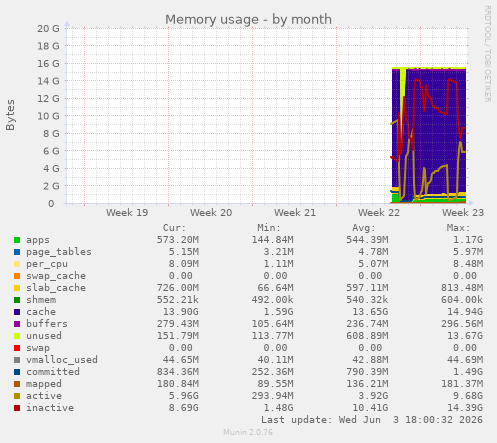This screenshot has height=443, width=497.
Task: Click the 'vmalloc_used' legend label
Action: [x=62, y=360]
